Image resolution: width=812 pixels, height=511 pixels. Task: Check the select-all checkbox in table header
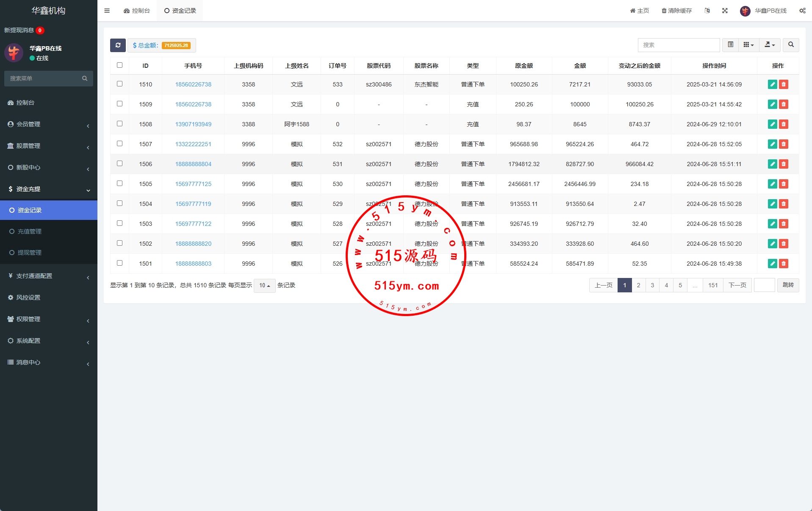point(119,65)
